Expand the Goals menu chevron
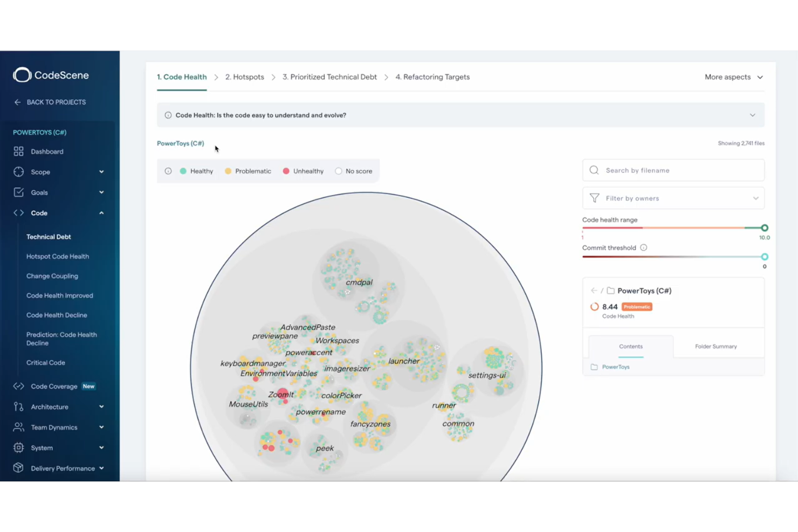798x532 pixels. click(x=101, y=192)
